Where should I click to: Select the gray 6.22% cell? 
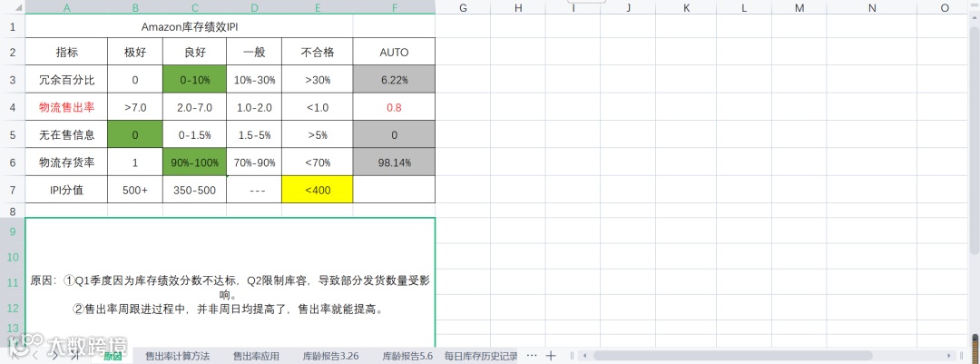pyautogui.click(x=395, y=80)
